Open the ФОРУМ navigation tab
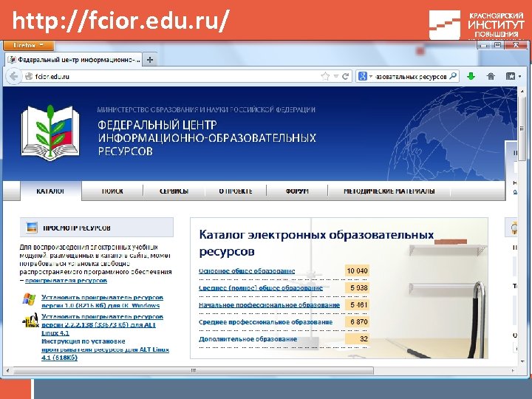Image resolution: width=532 pixels, height=399 pixels. [x=297, y=191]
